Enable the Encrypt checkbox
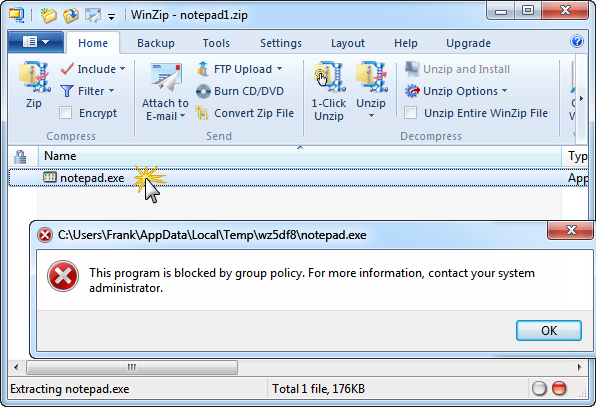This screenshot has height=407, width=596. point(66,113)
